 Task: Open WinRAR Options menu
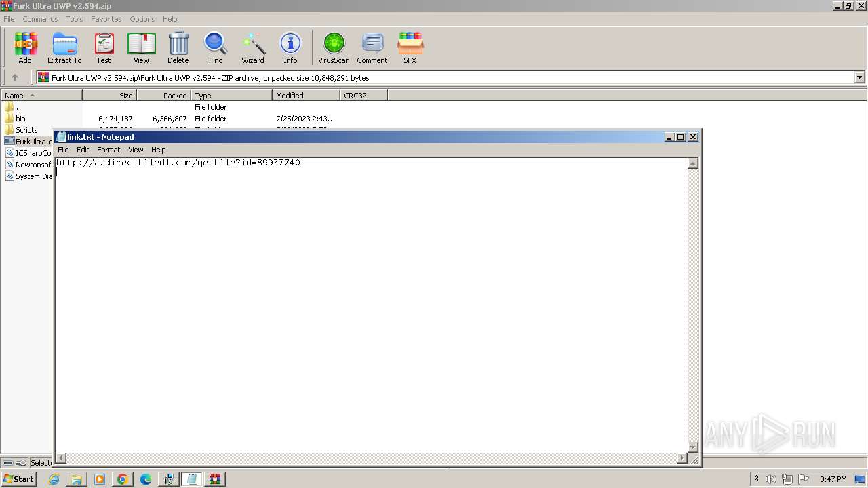pyautogui.click(x=142, y=19)
